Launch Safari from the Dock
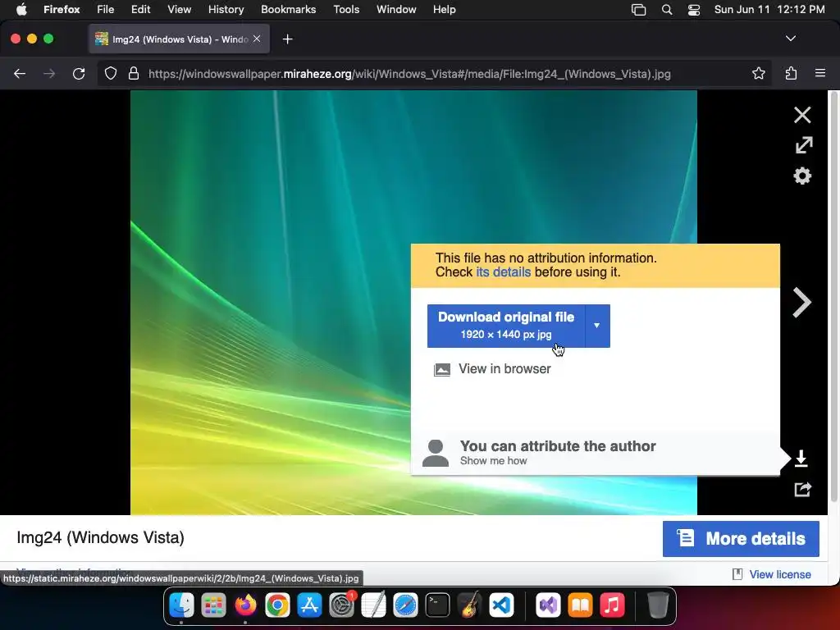Image resolution: width=840 pixels, height=630 pixels. pyautogui.click(x=405, y=605)
